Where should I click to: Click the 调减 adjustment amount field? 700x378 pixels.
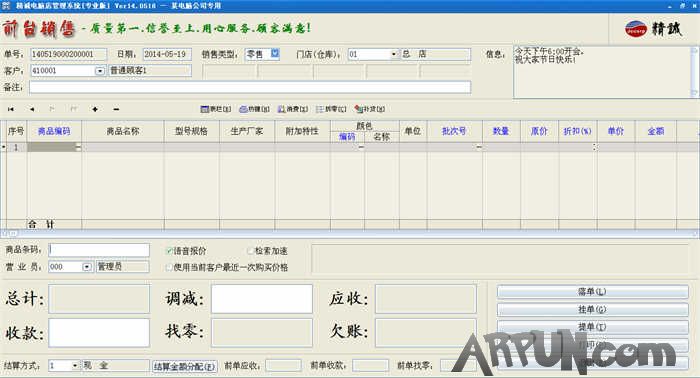click(262, 299)
